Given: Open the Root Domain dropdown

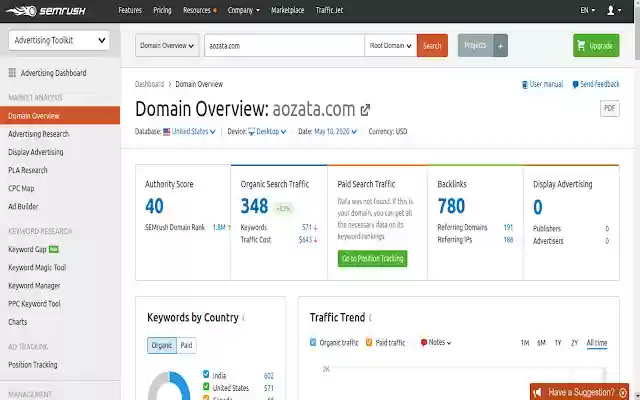Looking at the screenshot, I should 390,46.
